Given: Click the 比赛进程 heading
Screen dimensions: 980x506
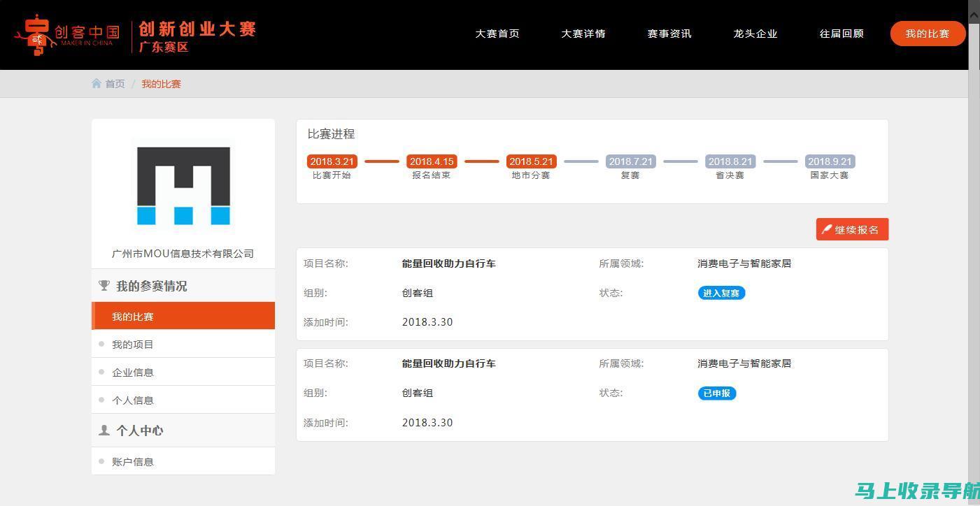Looking at the screenshot, I should (x=331, y=133).
